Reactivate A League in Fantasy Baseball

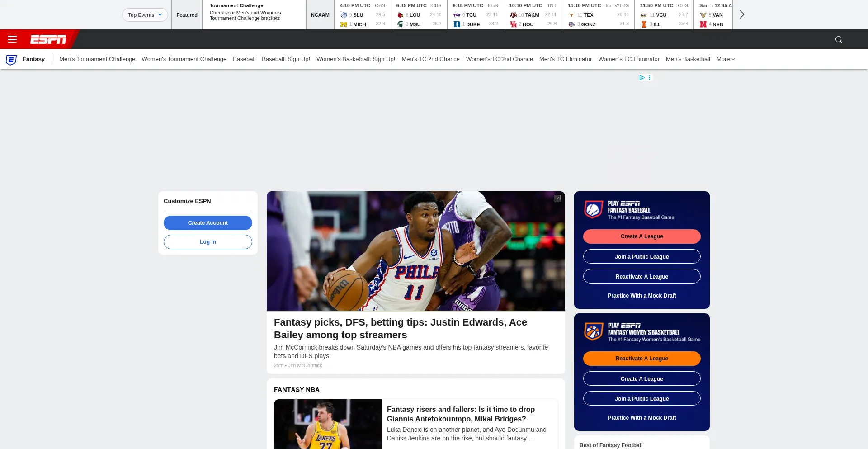[x=642, y=276]
